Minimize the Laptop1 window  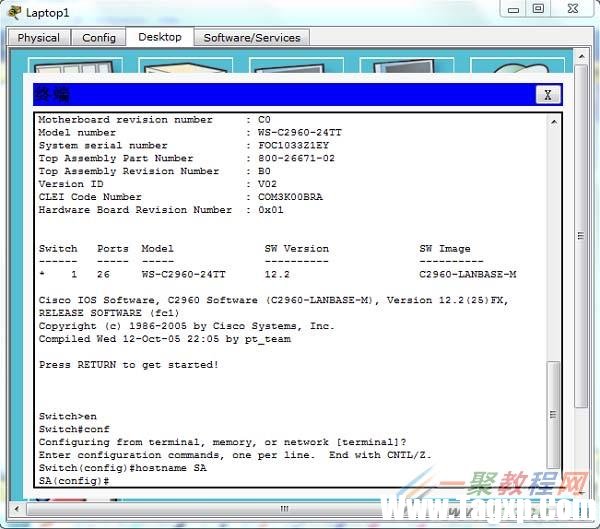click(513, 9)
